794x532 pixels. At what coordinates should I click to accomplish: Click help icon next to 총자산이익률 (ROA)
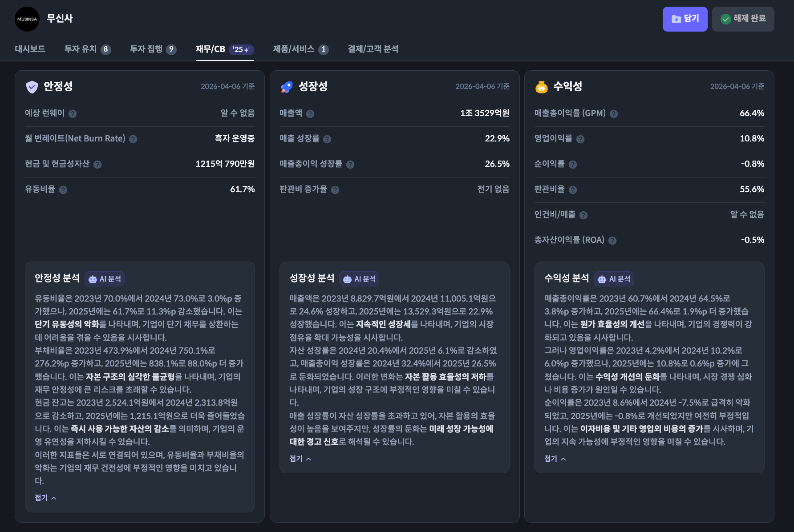pyautogui.click(x=612, y=241)
